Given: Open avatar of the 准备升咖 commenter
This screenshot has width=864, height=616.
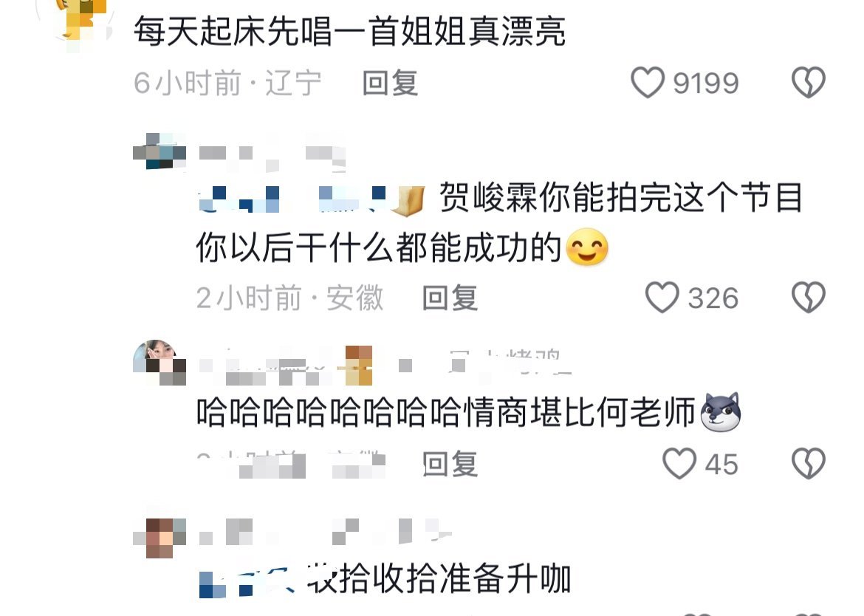Looking at the screenshot, I should point(160,538).
